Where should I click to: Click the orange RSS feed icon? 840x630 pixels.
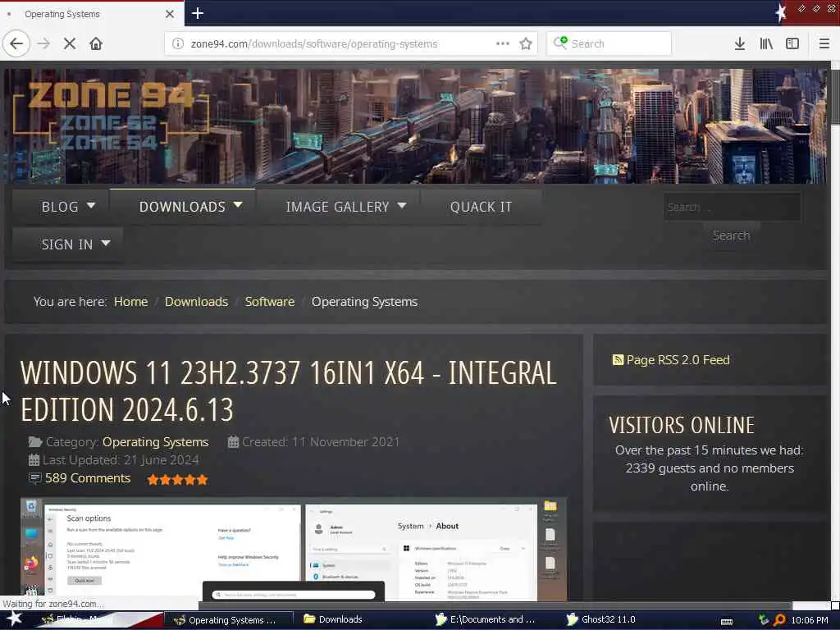(618, 360)
